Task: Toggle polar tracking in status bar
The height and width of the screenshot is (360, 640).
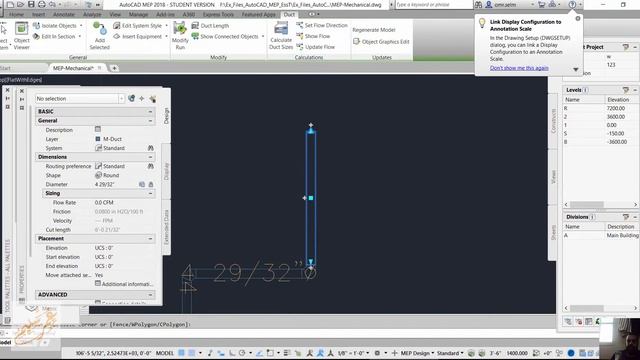Action: click(x=242, y=353)
